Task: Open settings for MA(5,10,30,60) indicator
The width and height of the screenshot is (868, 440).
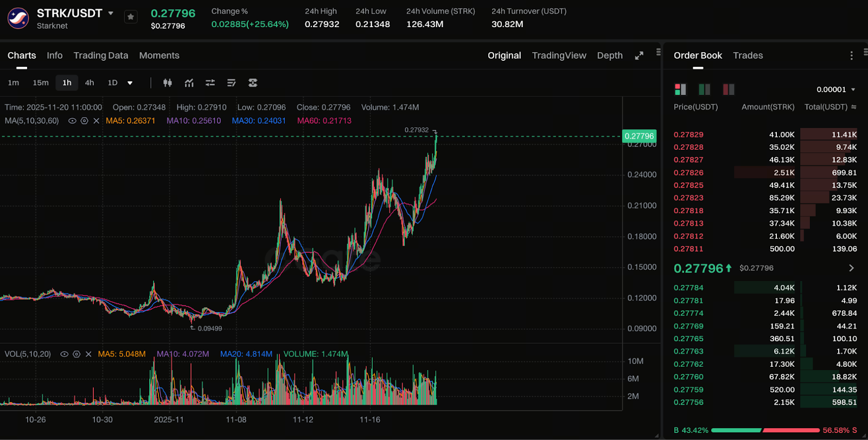Action: click(84, 120)
